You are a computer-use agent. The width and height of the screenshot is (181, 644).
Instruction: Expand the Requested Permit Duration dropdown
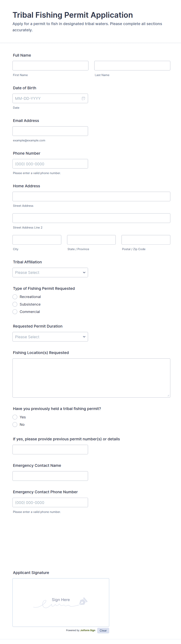pyautogui.click(x=50, y=337)
